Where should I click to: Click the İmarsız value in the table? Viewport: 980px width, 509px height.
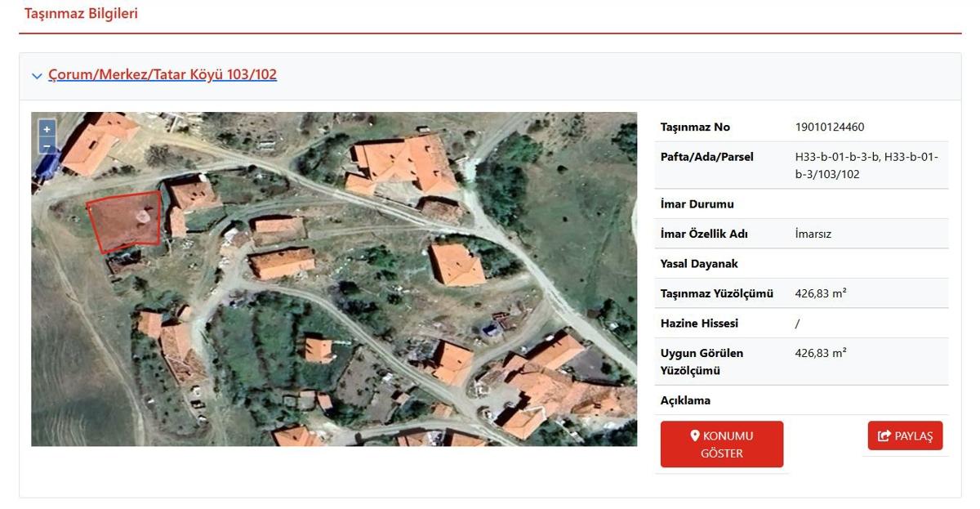tap(813, 234)
